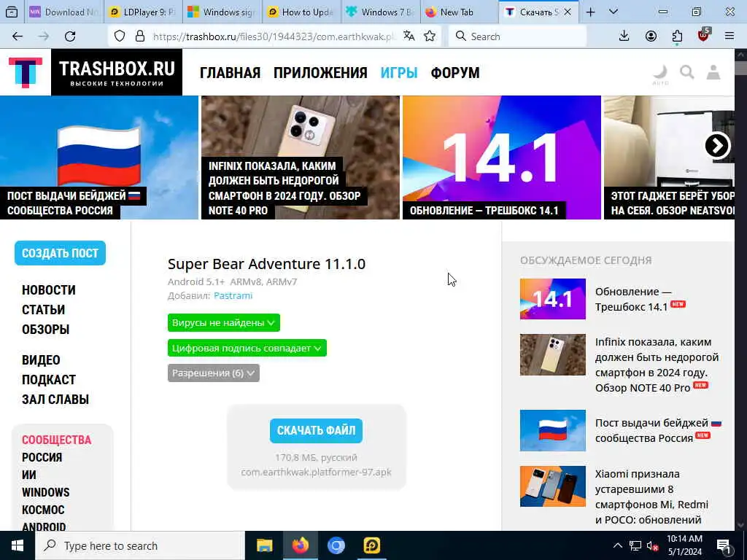The height and width of the screenshot is (560, 747).
Task: Open ГЛАВНАЯ menu item
Action: tap(230, 73)
